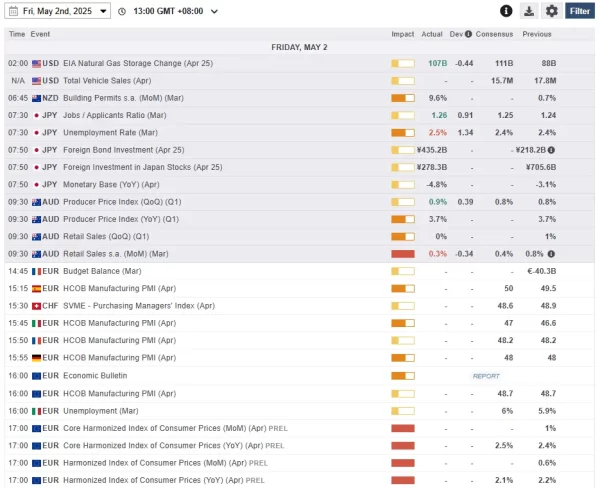
Task: Click the German flag HCOB Manufacturing PMI row
Action: (300, 358)
